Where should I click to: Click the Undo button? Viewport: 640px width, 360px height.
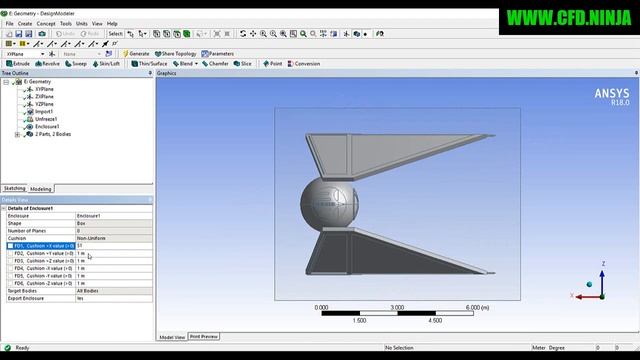66,34
